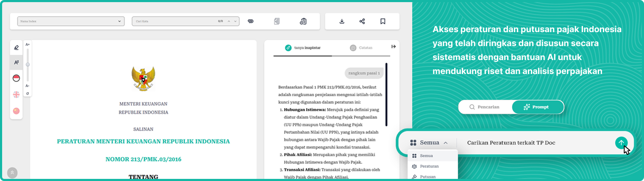Switch document language to English flag
The image size is (644, 181).
click(16, 94)
